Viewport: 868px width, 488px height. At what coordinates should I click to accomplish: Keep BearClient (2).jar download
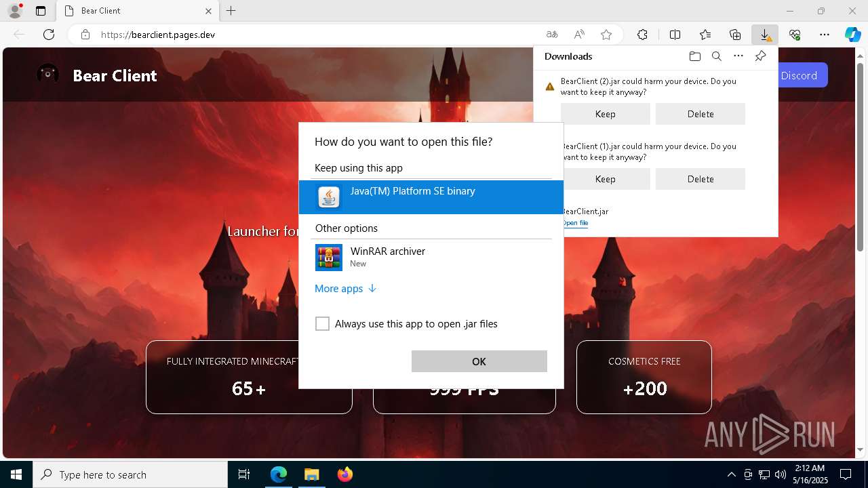(606, 114)
